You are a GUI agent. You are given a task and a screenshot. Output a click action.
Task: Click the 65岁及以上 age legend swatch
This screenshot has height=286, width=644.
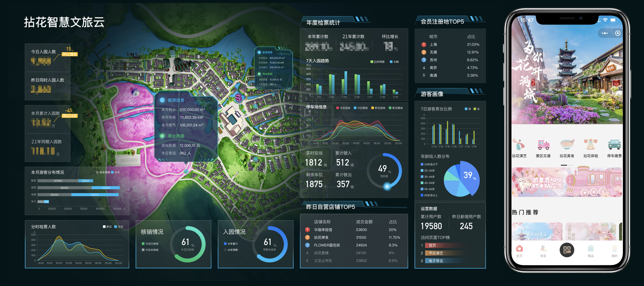(422, 195)
